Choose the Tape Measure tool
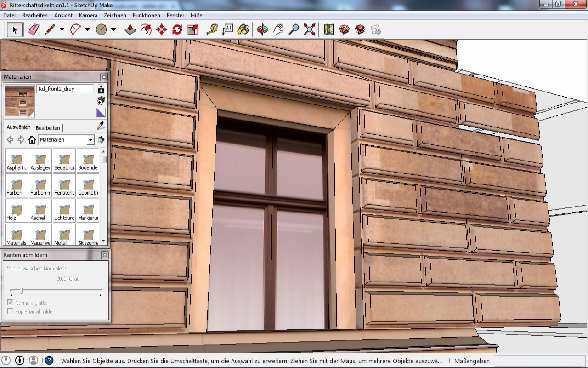Image resolution: width=588 pixels, height=368 pixels. (212, 30)
